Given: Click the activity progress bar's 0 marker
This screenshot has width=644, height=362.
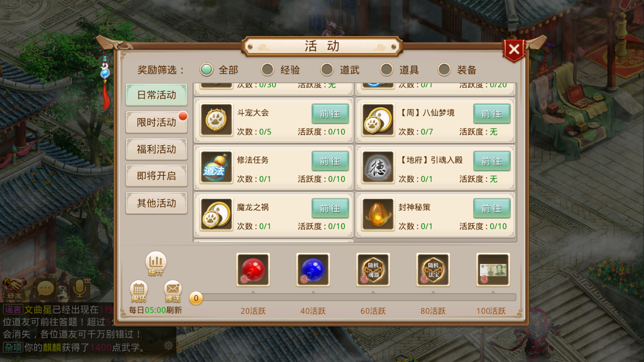Looking at the screenshot, I should point(196,298).
